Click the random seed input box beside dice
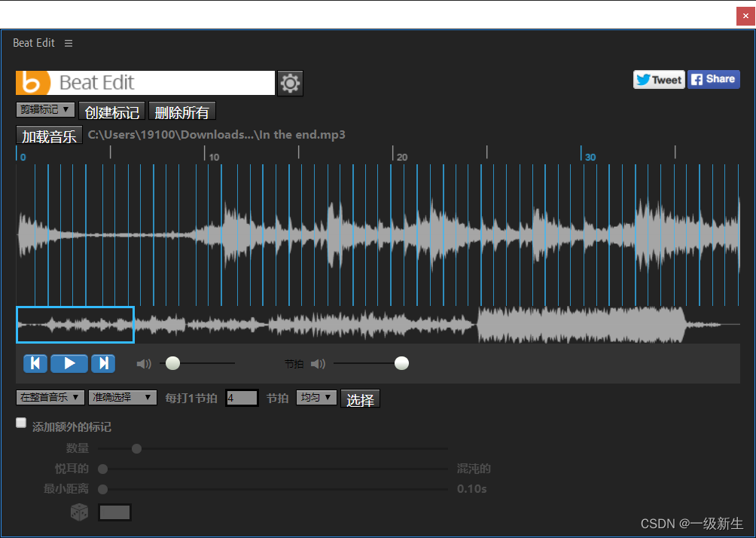This screenshot has height=538, width=756. [114, 512]
